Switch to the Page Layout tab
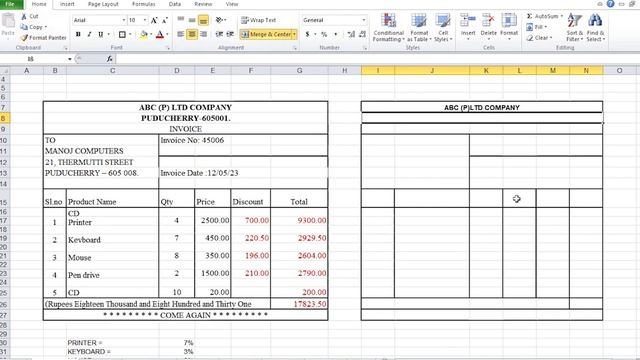Image resolution: width=640 pixels, height=360 pixels. (103, 4)
